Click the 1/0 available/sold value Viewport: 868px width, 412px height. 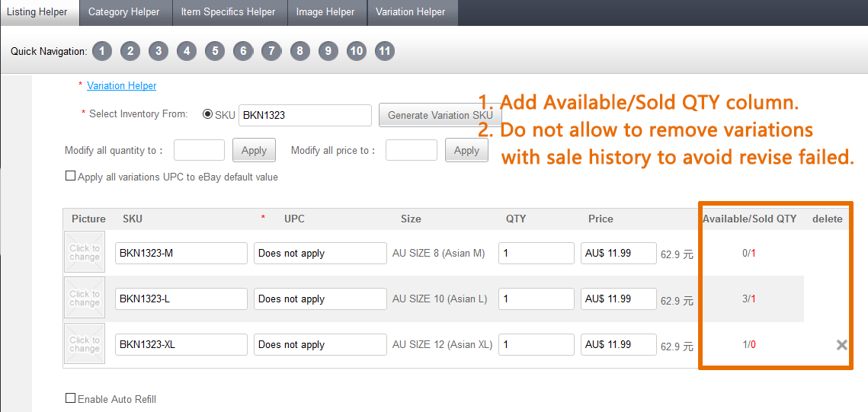coord(749,344)
